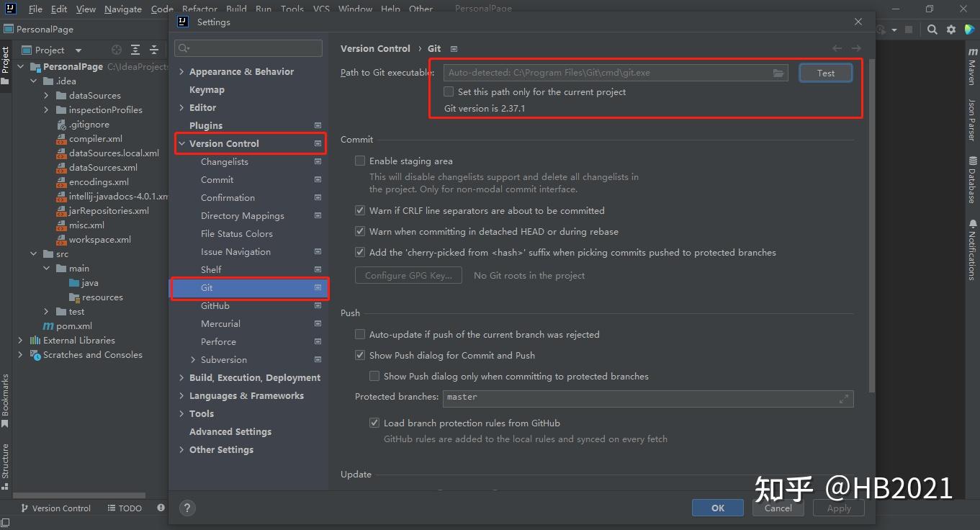The height and width of the screenshot is (530, 980).
Task: Collapse the Version Control section
Action: [181, 143]
